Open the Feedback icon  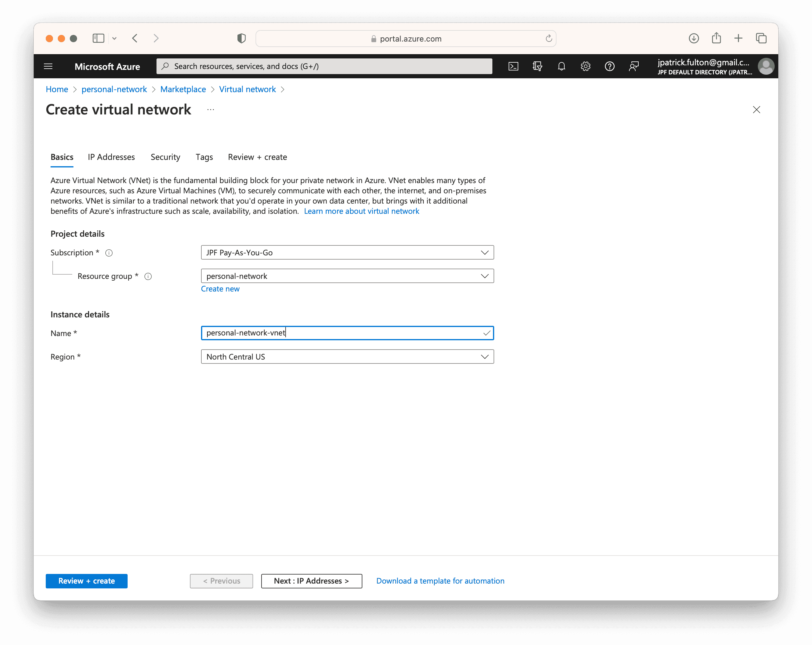(634, 66)
